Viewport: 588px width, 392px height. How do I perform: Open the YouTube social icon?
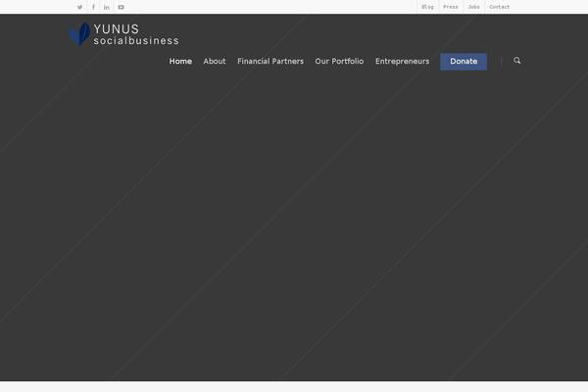(x=121, y=7)
